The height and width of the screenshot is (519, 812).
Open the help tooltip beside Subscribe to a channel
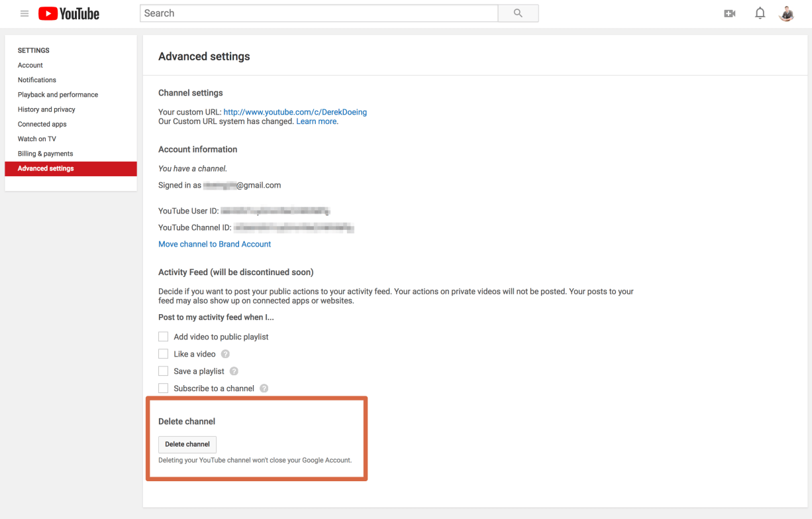pyautogui.click(x=264, y=388)
